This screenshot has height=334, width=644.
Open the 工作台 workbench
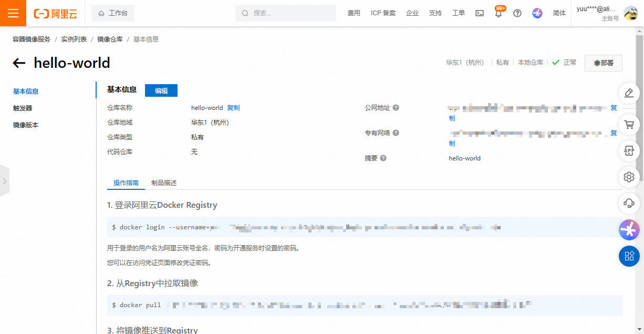(x=113, y=13)
